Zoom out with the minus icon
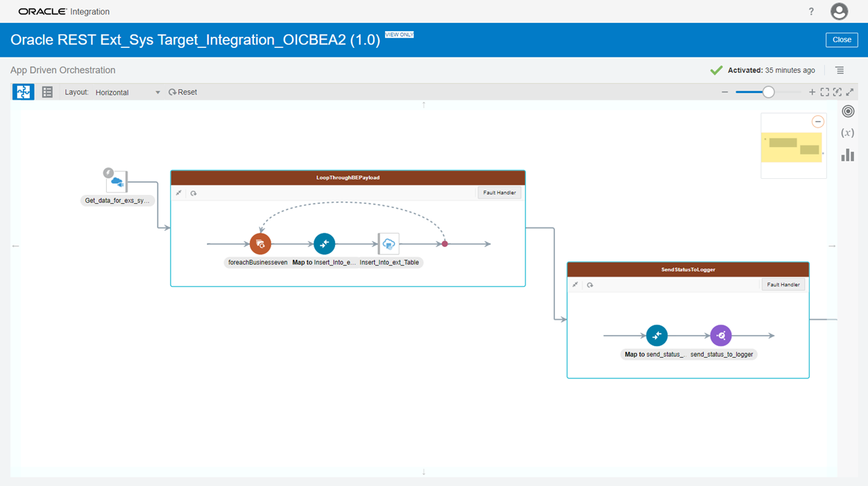Image resolution: width=868 pixels, height=486 pixels. tap(725, 92)
